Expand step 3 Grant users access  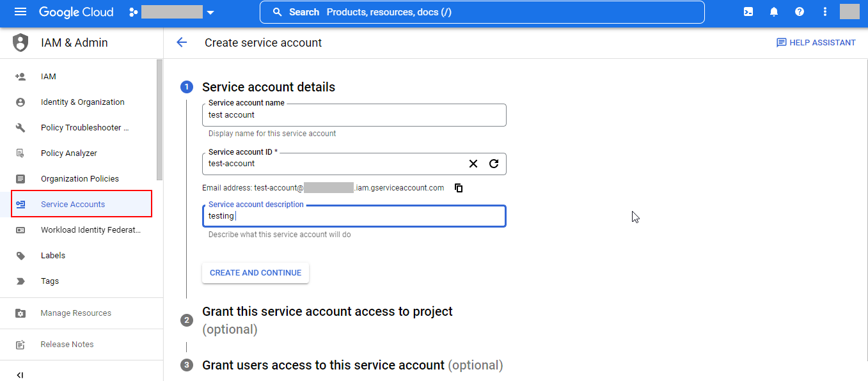tap(323, 366)
